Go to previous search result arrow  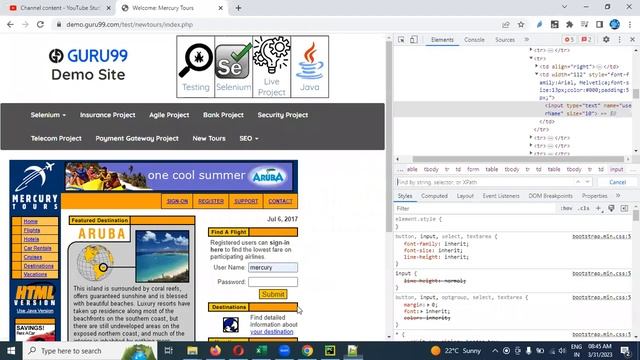[578, 182]
